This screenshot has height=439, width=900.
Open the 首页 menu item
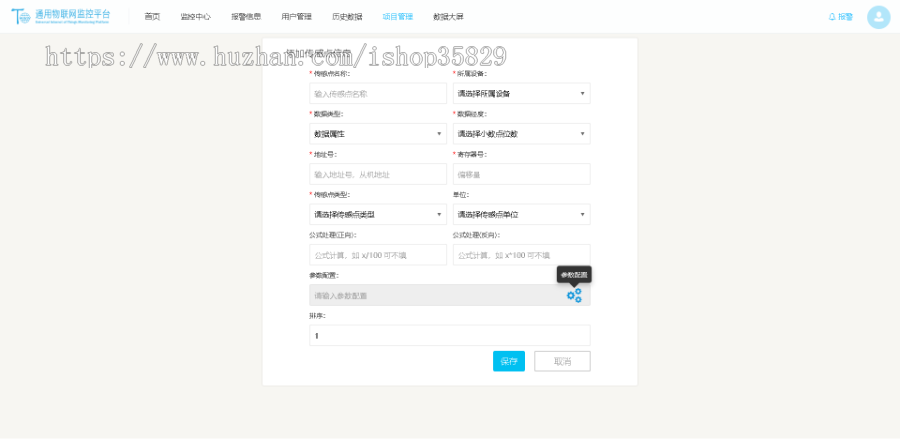point(152,17)
